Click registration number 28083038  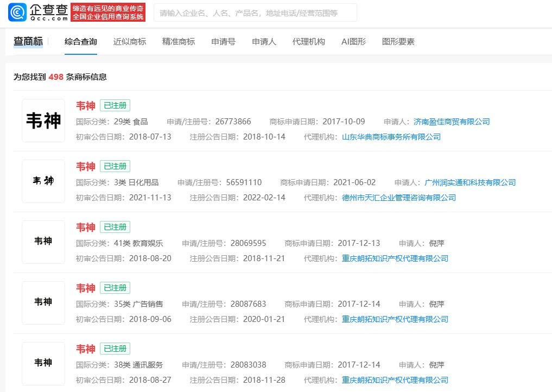pyautogui.click(x=248, y=365)
